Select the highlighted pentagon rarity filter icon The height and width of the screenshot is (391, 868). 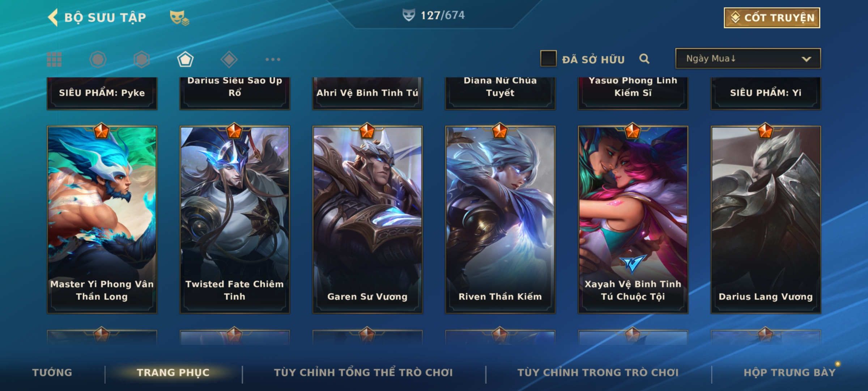pos(185,59)
